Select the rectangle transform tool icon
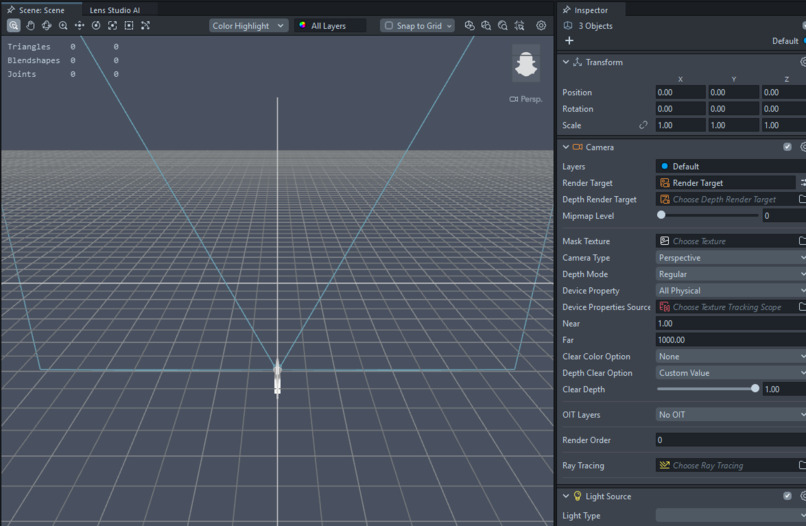 pos(129,25)
